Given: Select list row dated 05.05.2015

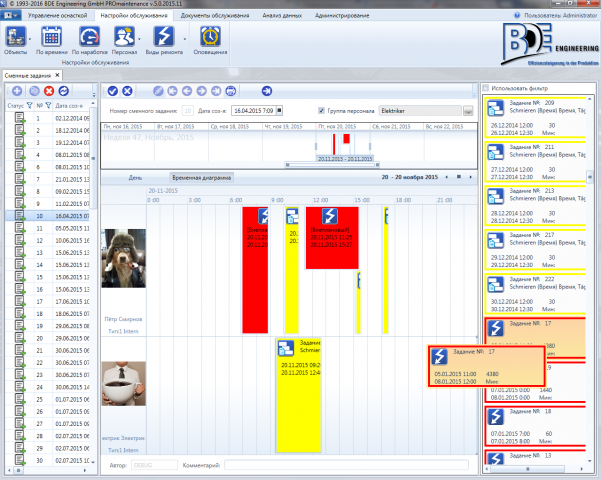Looking at the screenshot, I should (48, 228).
